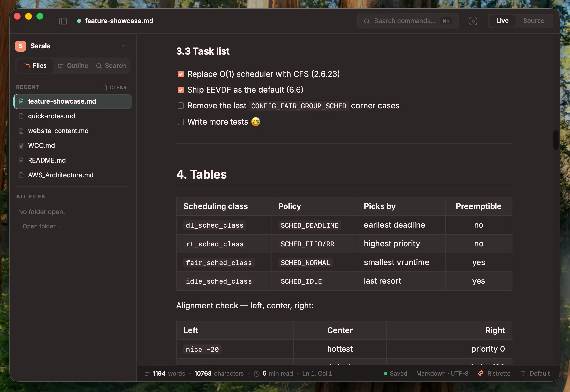
Task: Click the file icon beside README.md
Action: point(21,160)
